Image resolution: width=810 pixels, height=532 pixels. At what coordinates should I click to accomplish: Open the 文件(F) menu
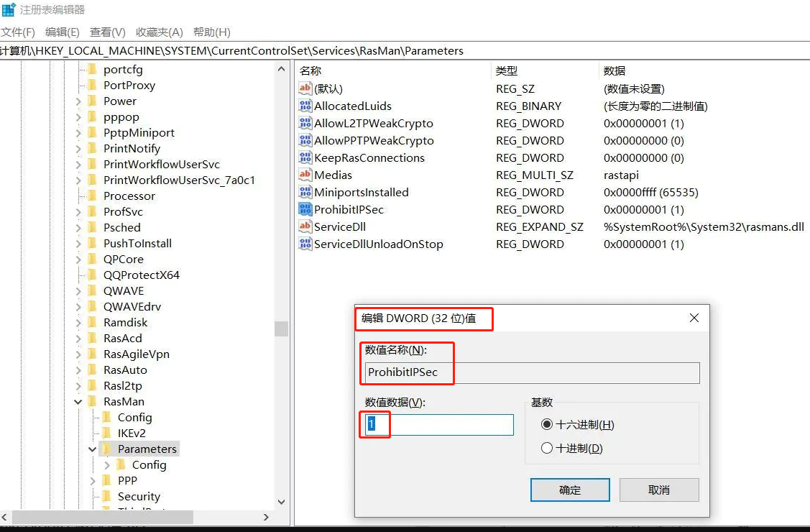coord(18,32)
